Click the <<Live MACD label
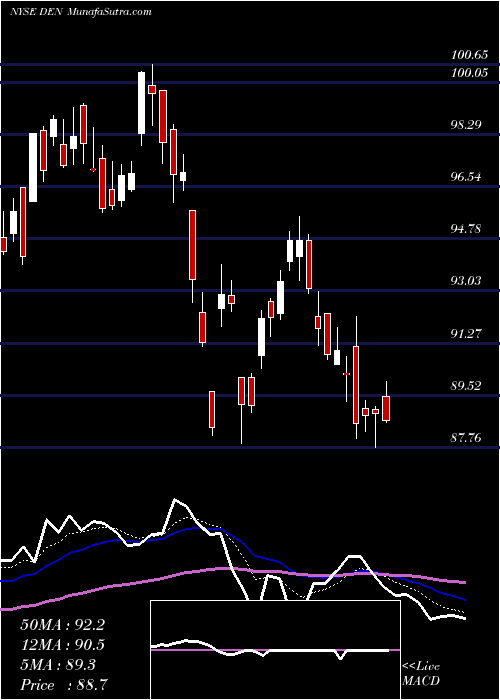The image size is (500, 700). tap(421, 674)
